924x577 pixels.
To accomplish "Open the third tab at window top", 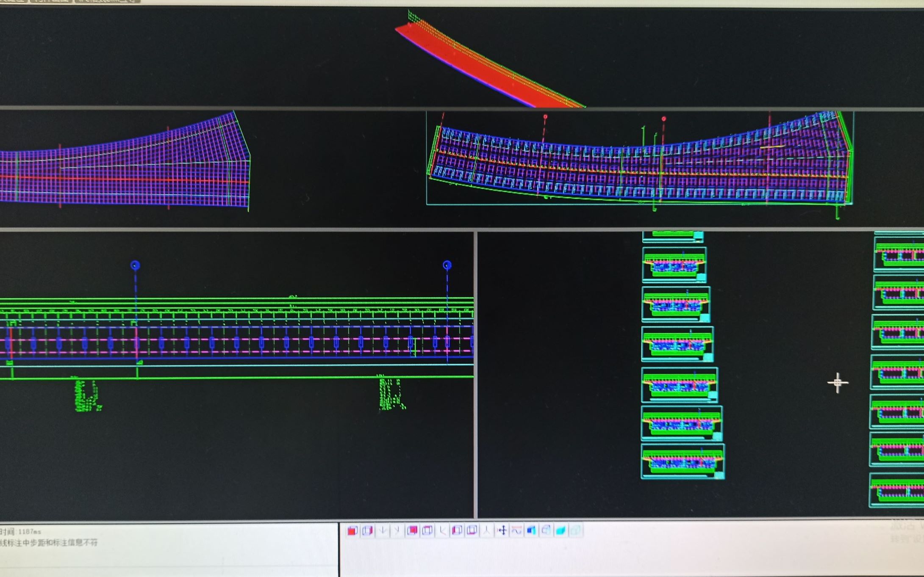I will click(x=107, y=1).
